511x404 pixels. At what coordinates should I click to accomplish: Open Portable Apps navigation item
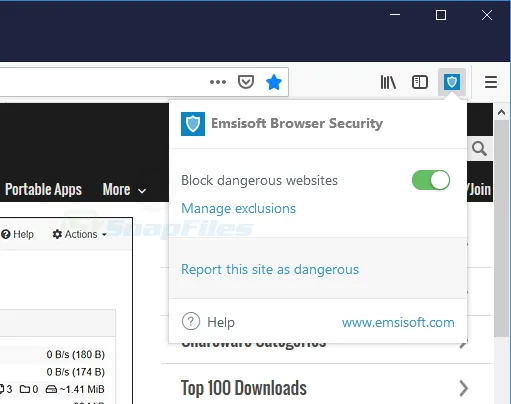pos(43,190)
